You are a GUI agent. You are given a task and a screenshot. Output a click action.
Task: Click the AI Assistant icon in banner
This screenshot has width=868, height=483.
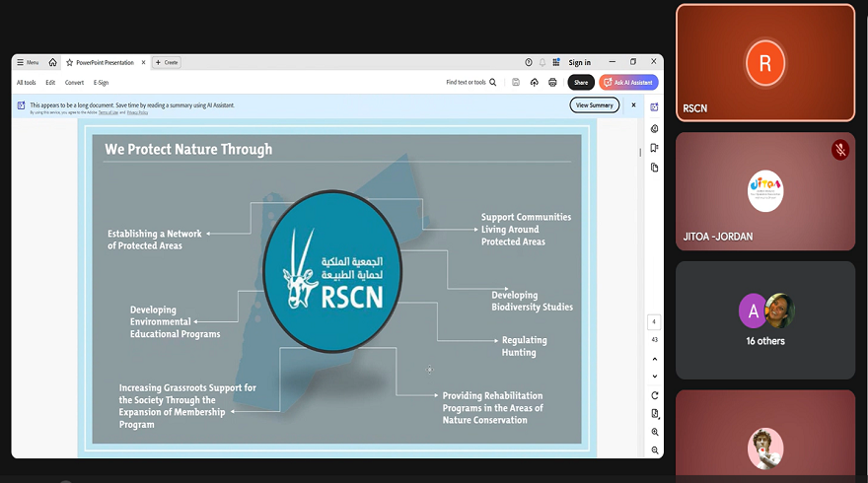21,105
